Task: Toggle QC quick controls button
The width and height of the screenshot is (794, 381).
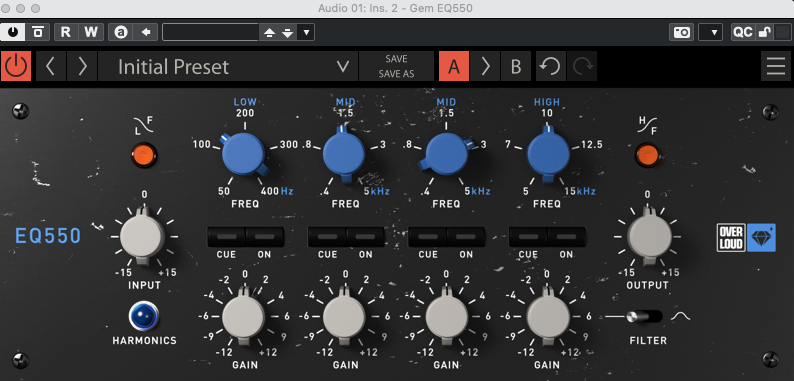Action: (743, 32)
